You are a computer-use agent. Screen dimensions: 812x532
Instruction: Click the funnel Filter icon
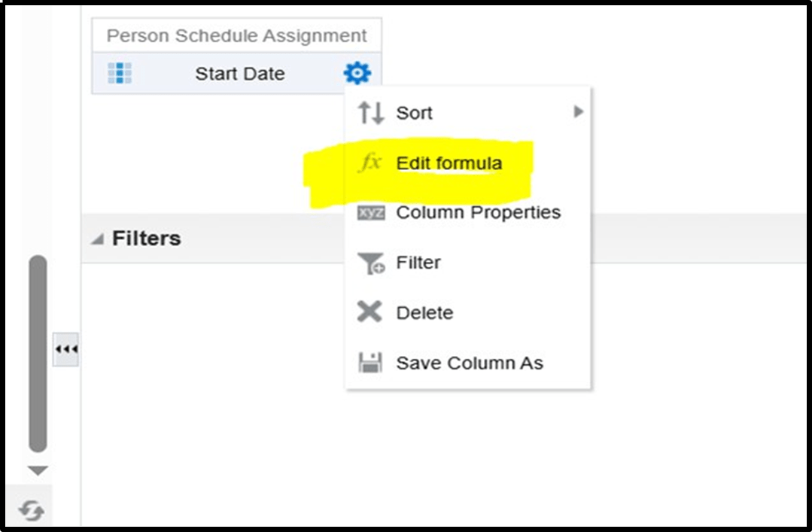point(371,263)
